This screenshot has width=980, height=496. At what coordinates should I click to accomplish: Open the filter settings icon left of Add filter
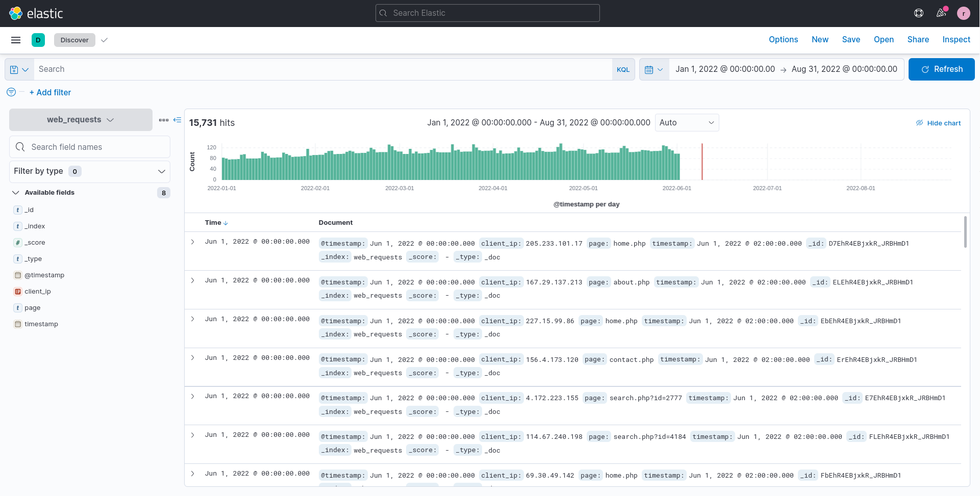click(11, 92)
